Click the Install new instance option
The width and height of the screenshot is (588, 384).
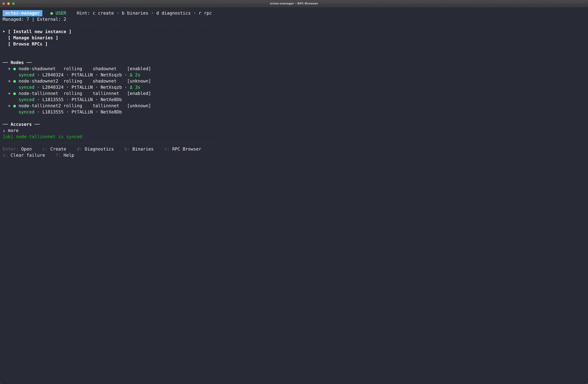pos(40,32)
